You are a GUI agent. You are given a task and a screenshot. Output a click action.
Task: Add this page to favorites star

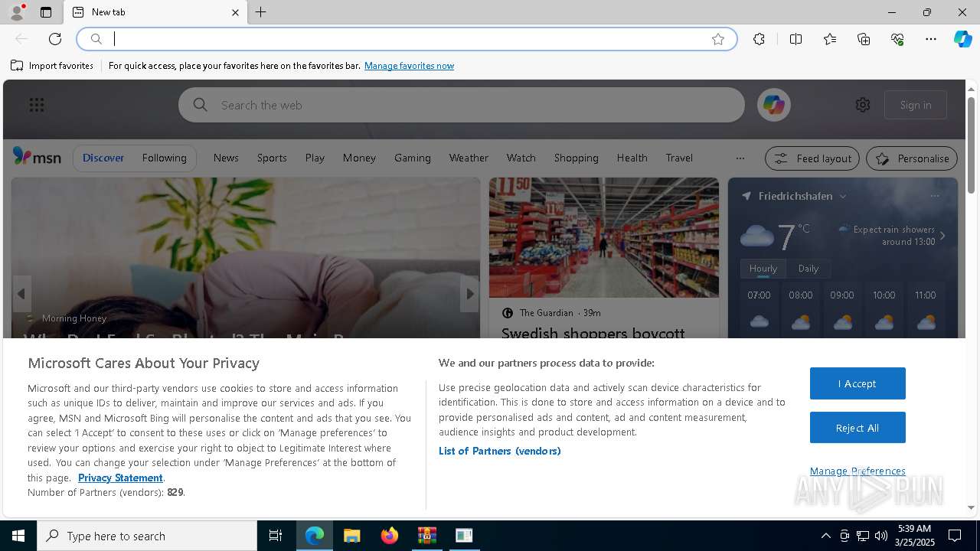tap(718, 39)
